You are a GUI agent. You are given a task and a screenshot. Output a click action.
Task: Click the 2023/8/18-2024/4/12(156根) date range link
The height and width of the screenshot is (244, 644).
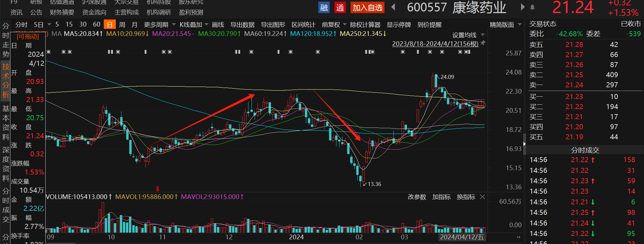pos(435,44)
